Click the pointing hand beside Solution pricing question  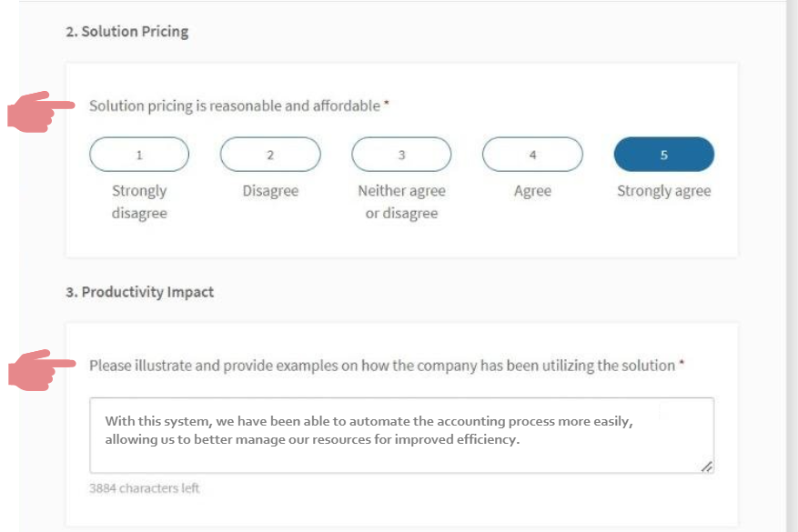(x=41, y=112)
